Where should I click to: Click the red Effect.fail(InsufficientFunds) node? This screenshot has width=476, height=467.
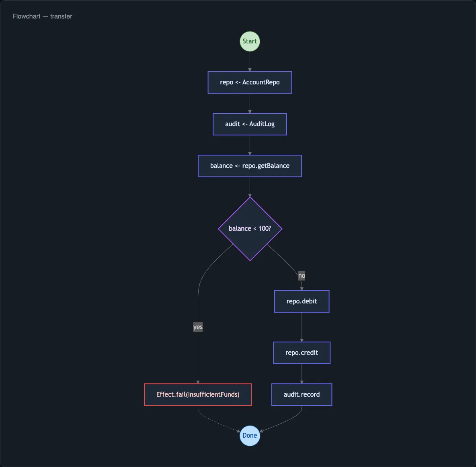click(198, 394)
